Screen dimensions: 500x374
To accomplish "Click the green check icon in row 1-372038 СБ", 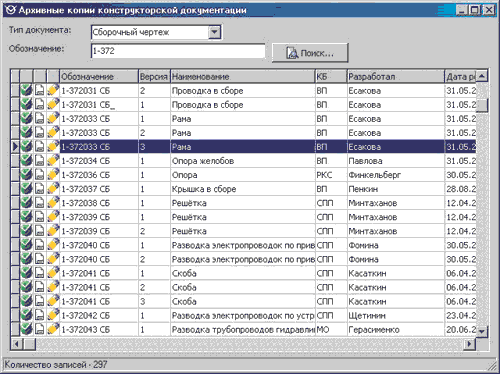I will 27,203.
